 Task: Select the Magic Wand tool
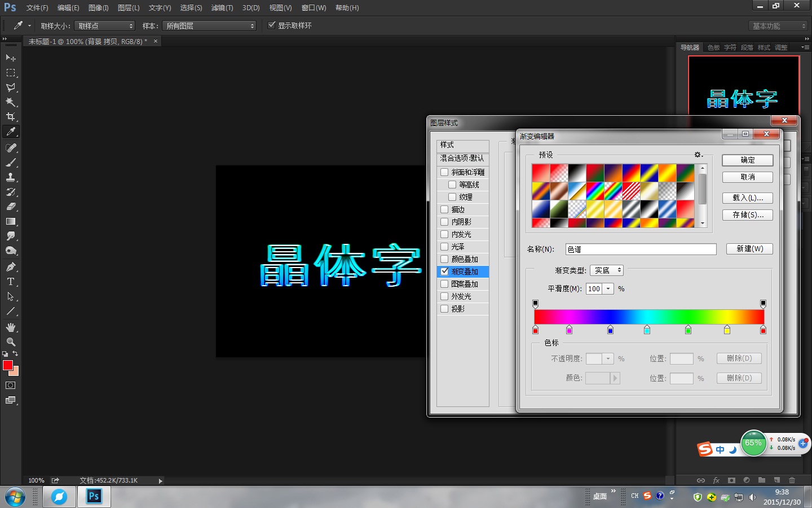(x=11, y=102)
